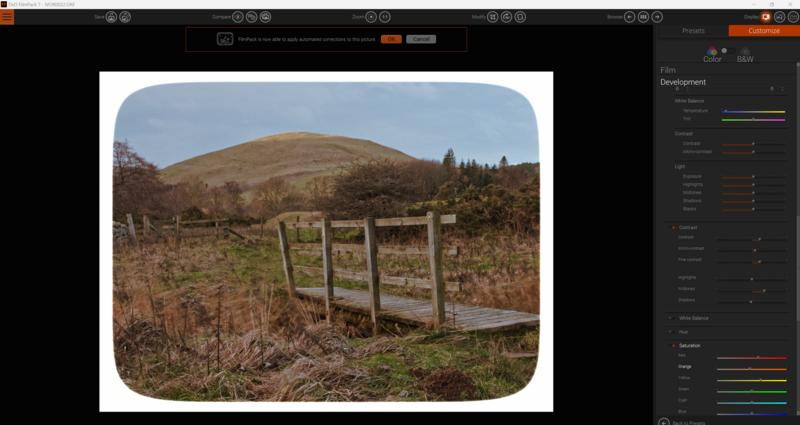This screenshot has height=425, width=800.
Task: Toggle the Color / B&W switch
Action: coord(728,51)
